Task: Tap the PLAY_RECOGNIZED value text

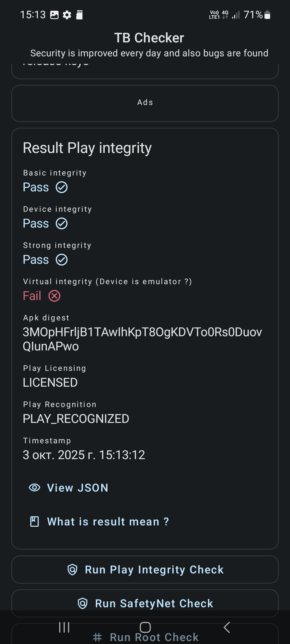Action: (76, 419)
